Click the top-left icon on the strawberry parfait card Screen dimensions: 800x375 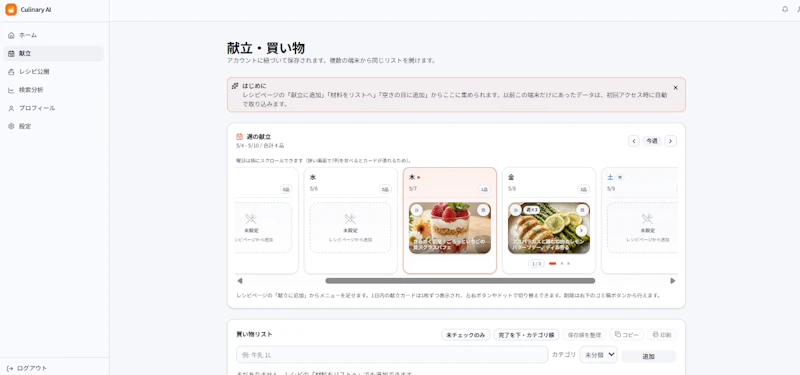coord(416,210)
